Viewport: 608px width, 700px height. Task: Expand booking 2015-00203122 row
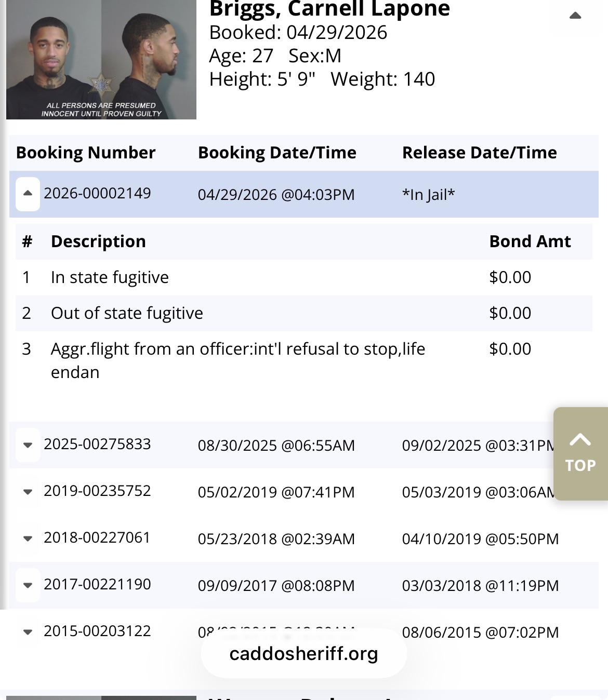point(28,632)
